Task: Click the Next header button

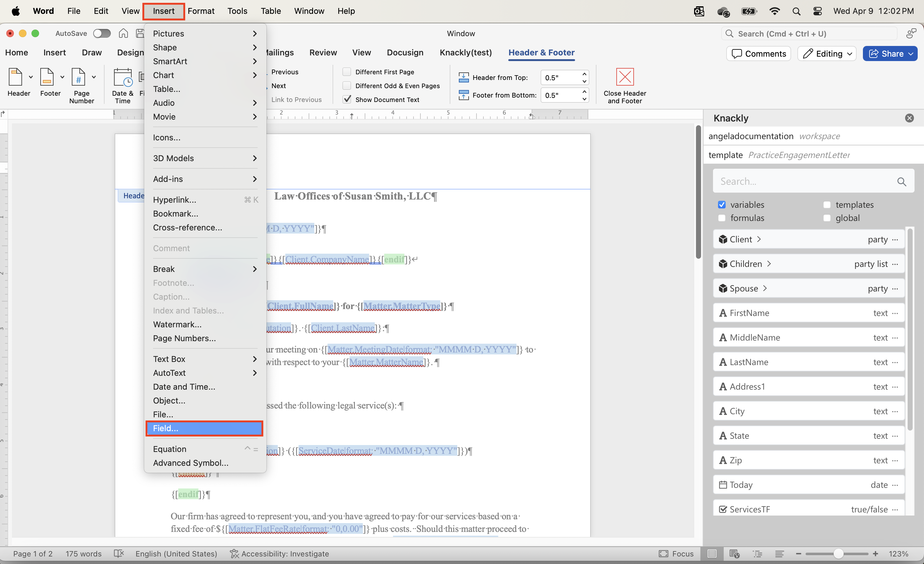Action: 278,85
